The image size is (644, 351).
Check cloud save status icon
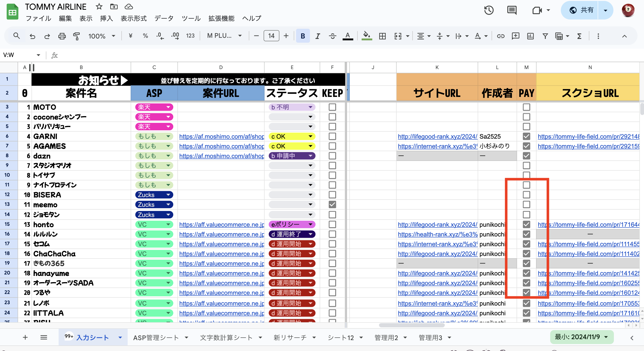click(x=129, y=7)
